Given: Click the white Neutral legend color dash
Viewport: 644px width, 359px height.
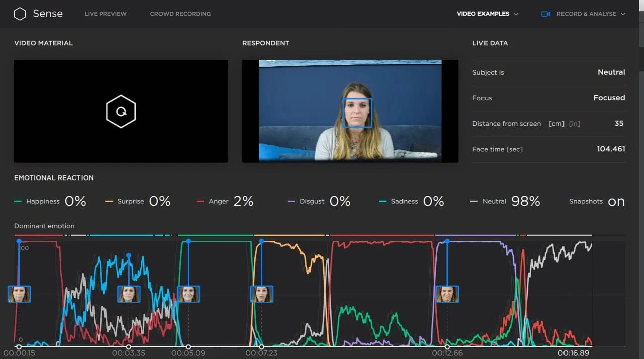Looking at the screenshot, I should tap(474, 201).
